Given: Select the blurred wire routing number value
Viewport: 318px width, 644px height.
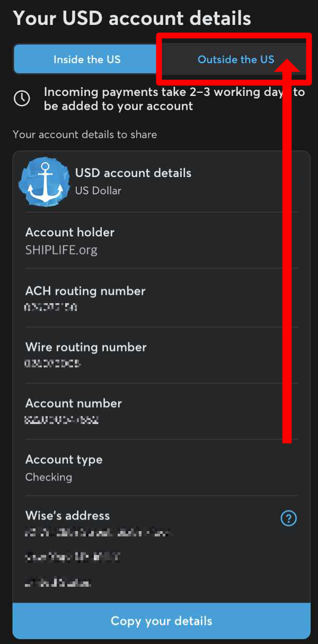Looking at the screenshot, I should (x=52, y=364).
